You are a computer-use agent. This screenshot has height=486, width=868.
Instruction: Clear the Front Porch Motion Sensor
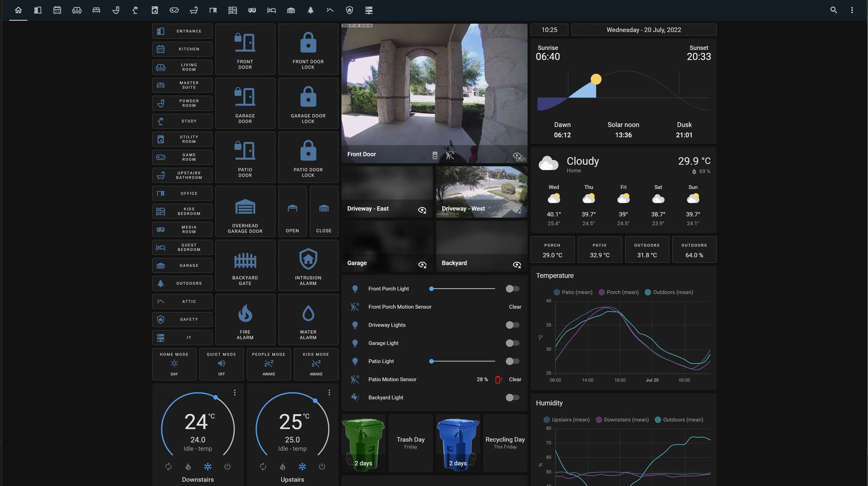[x=515, y=307]
